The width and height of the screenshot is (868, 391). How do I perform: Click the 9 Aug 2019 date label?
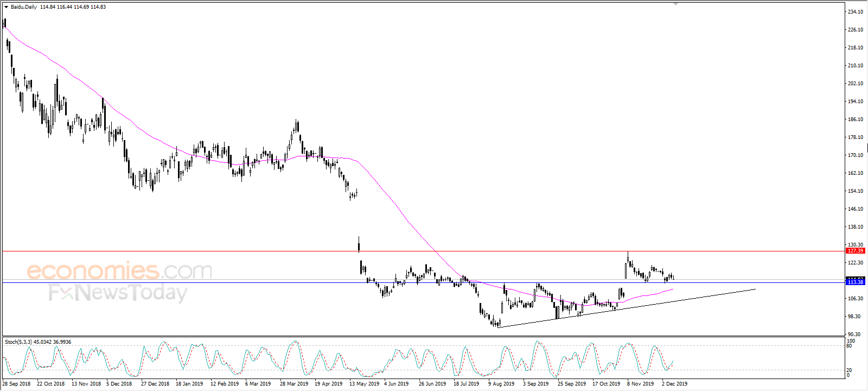point(501,384)
